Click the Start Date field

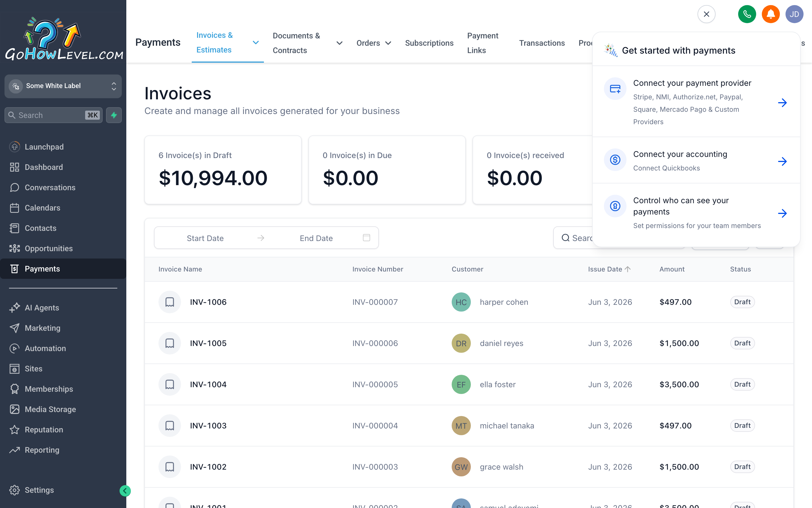205,238
